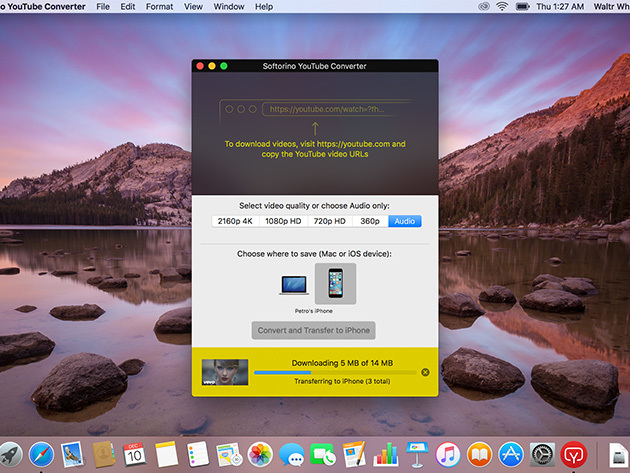
Task: Open Messages from the dock
Action: tap(291, 455)
